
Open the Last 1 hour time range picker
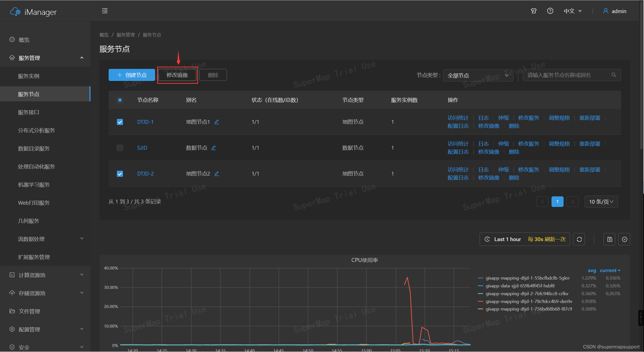tap(525, 239)
